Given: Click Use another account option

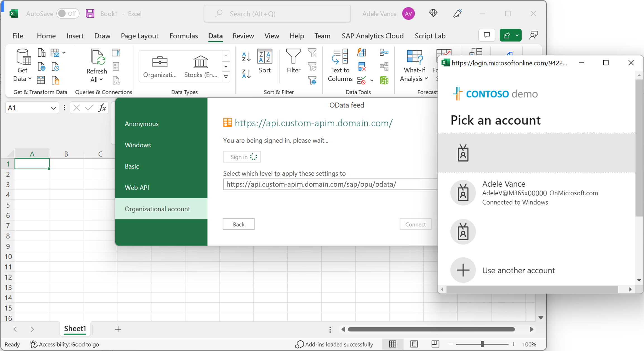Looking at the screenshot, I should coord(518,270).
